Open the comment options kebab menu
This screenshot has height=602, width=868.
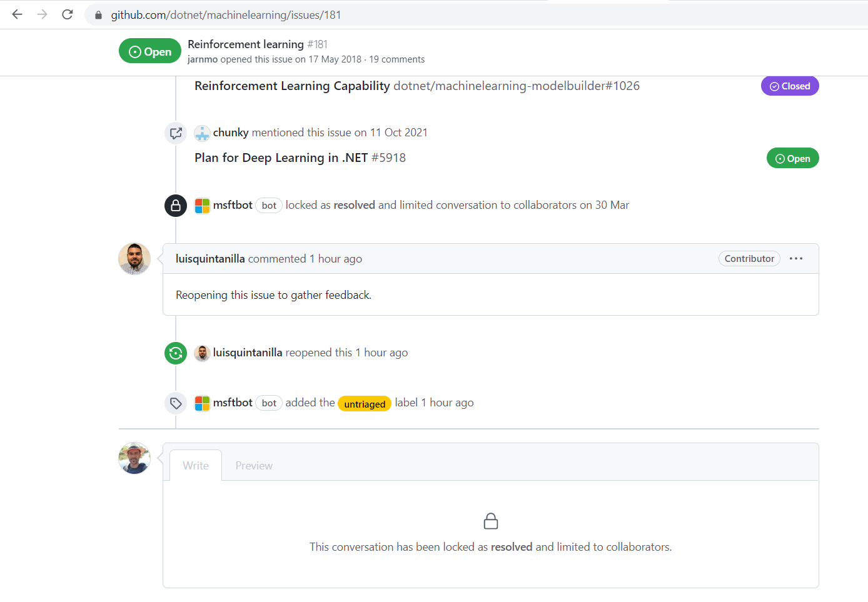click(x=796, y=258)
